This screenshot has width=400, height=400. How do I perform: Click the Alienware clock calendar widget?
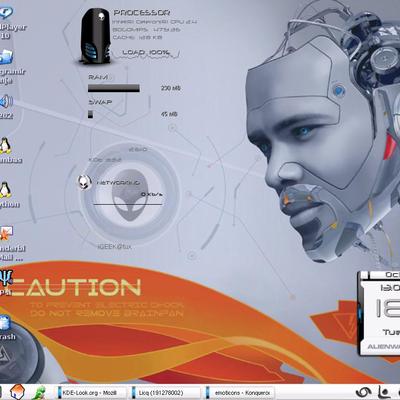[x=379, y=313]
